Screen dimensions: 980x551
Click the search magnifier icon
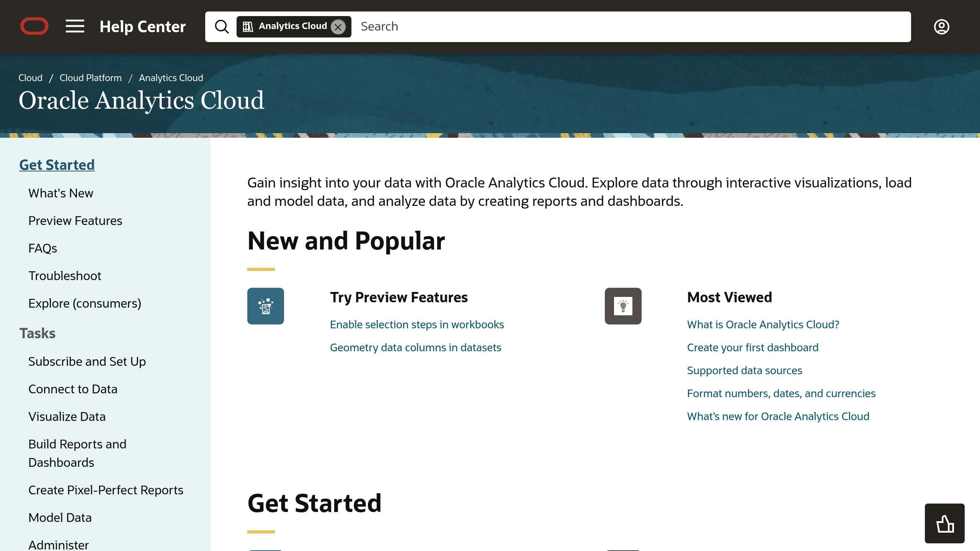click(x=222, y=27)
